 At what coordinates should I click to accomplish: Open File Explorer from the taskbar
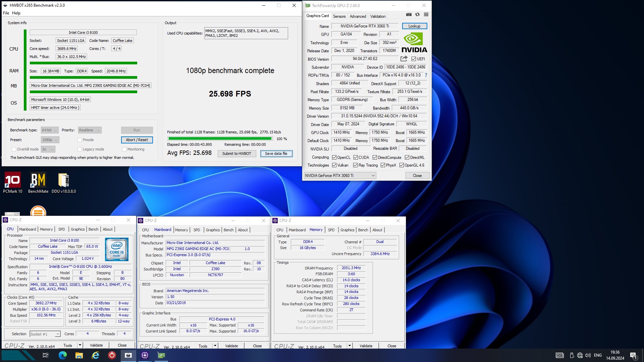point(79,355)
